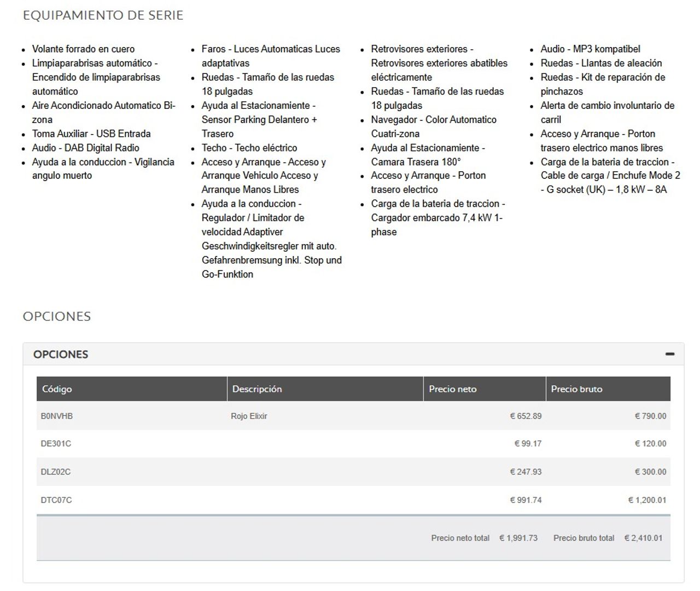Click the Precio neto total label
Viewport: 700px width, 591px height.
[x=460, y=538]
